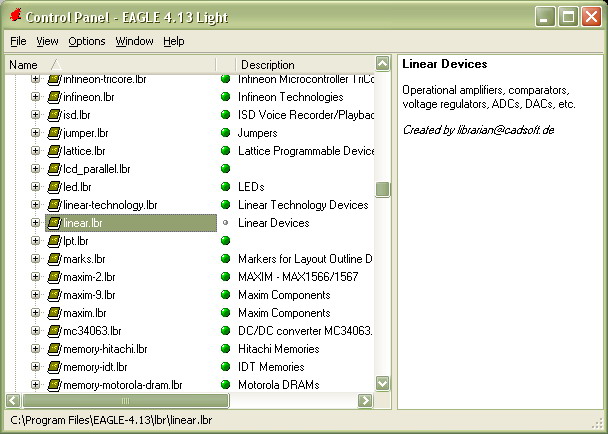608x434 pixels.
Task: Click the 'Infineon Technologies' description
Action: pyautogui.click(x=291, y=97)
